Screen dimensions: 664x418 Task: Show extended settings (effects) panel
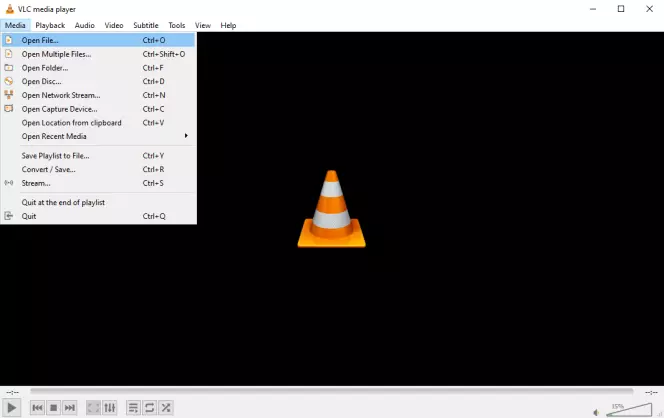(x=110, y=407)
